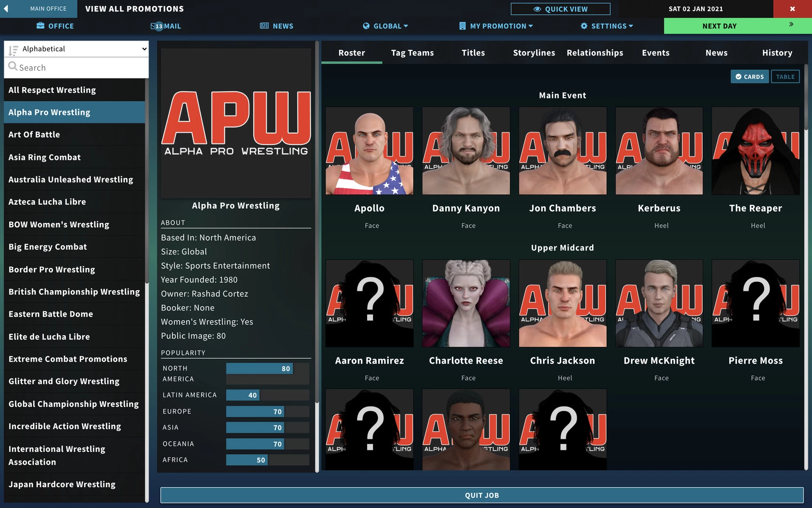Open the Alphabetical sort dropdown
This screenshot has width=812, height=508.
pos(76,49)
